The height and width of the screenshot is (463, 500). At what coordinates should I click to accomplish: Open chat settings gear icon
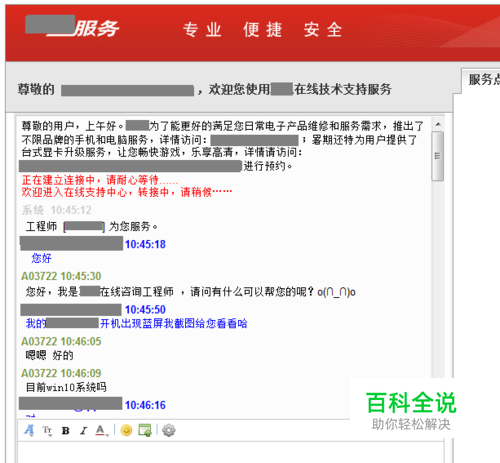click(169, 430)
